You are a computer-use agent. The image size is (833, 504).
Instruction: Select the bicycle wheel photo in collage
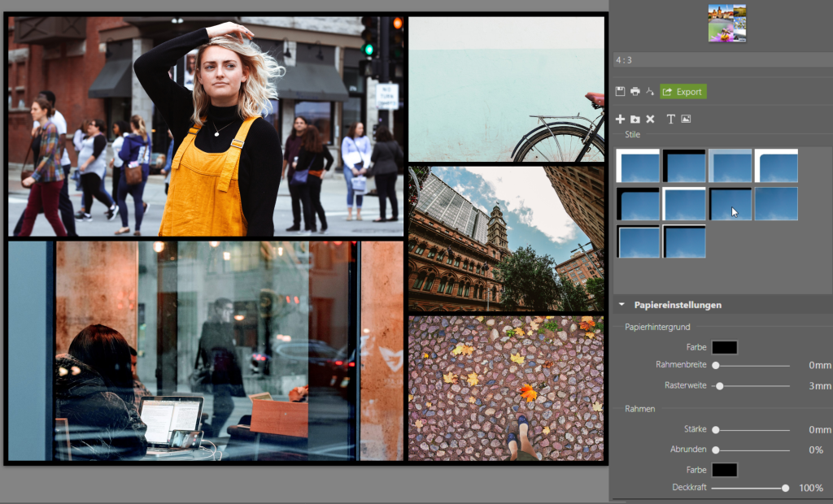[x=506, y=89]
